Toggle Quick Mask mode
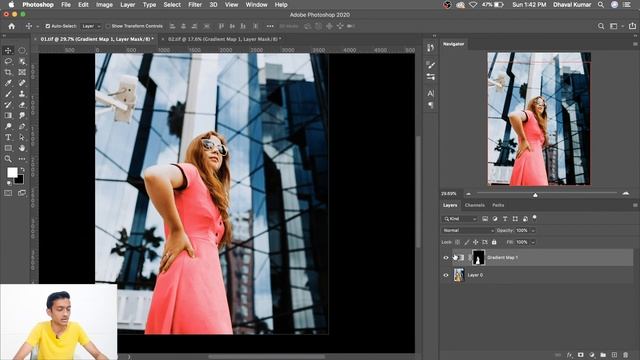 (x=8, y=193)
